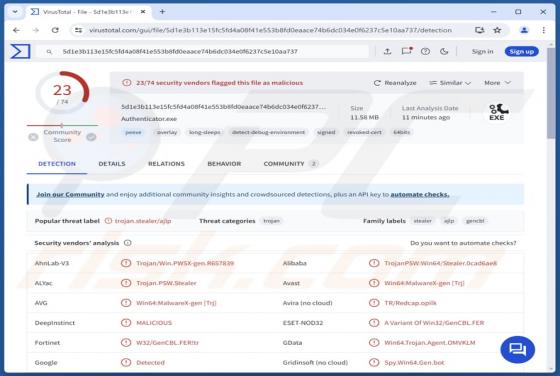Open Chrome three-dot menu
The image size is (560, 376).
[x=544, y=30]
